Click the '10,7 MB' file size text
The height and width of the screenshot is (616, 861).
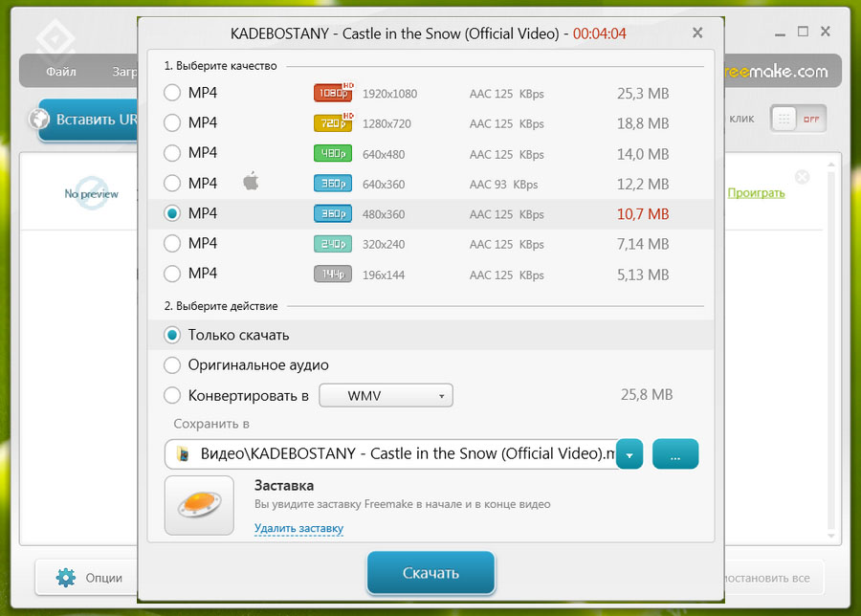643,214
